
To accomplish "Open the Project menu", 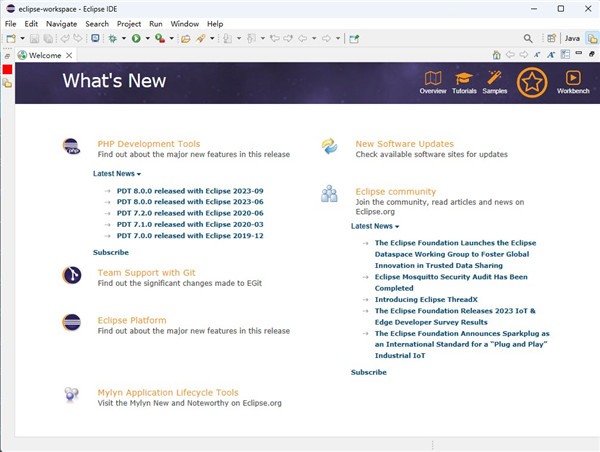I will (128, 23).
